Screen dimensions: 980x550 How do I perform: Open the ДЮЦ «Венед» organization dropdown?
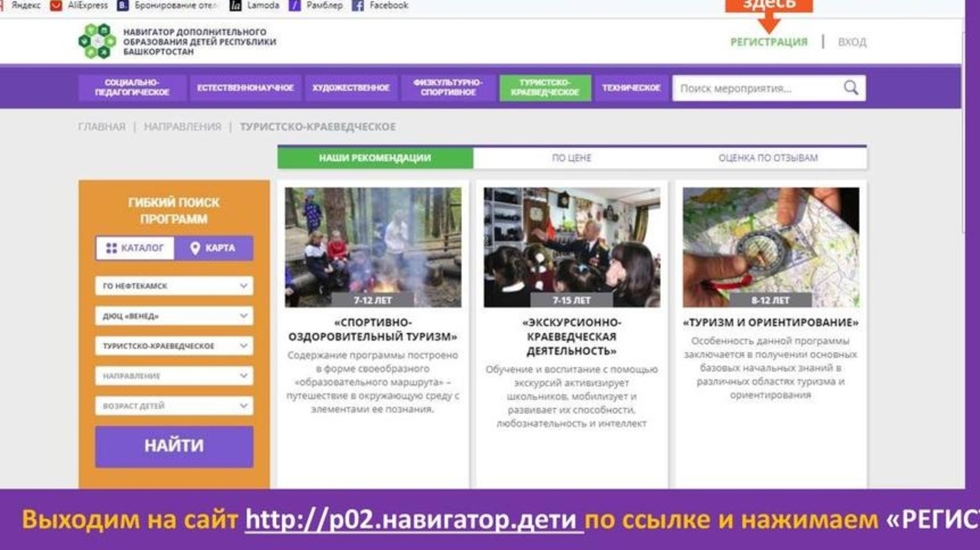174,315
